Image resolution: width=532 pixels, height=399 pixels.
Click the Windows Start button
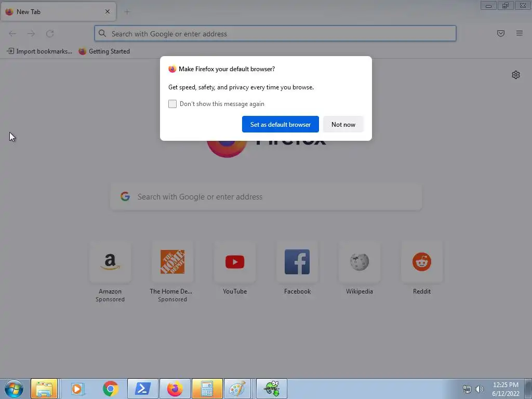(x=14, y=389)
